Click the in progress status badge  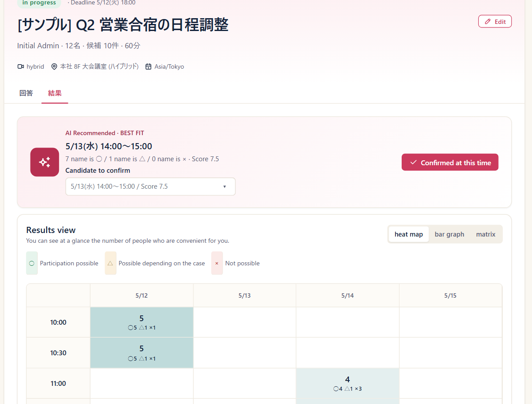tap(39, 3)
